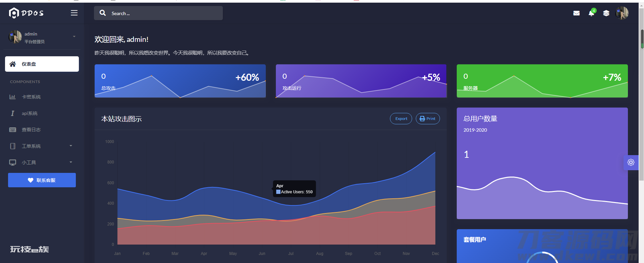The width and height of the screenshot is (644, 263).
Task: Click the 平台管理员 role label
Action: (x=35, y=42)
